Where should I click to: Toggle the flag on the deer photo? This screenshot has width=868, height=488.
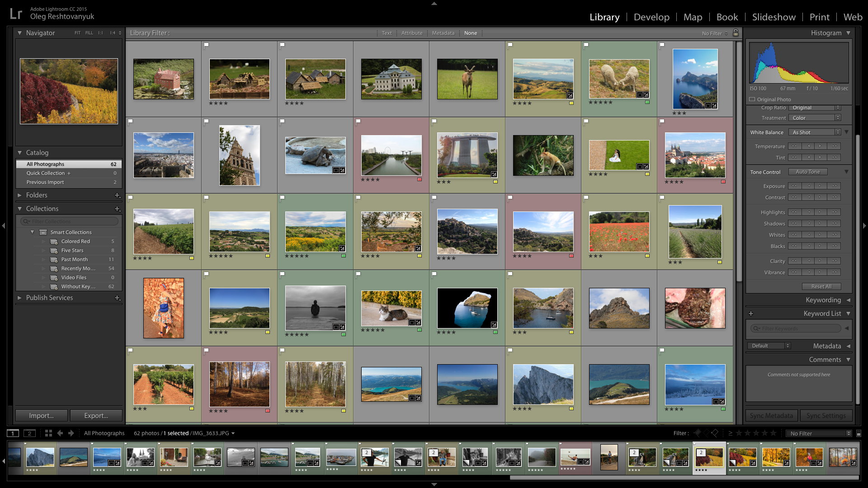pyautogui.click(x=434, y=45)
